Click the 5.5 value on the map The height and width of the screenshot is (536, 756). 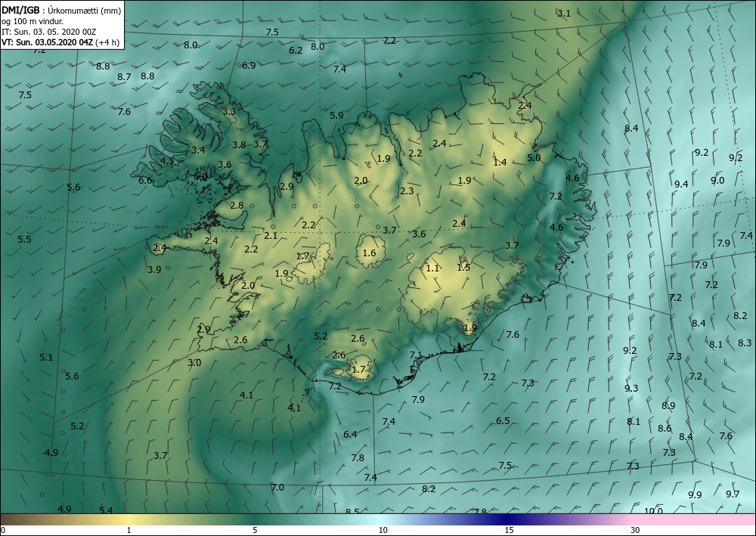pyautogui.click(x=24, y=239)
